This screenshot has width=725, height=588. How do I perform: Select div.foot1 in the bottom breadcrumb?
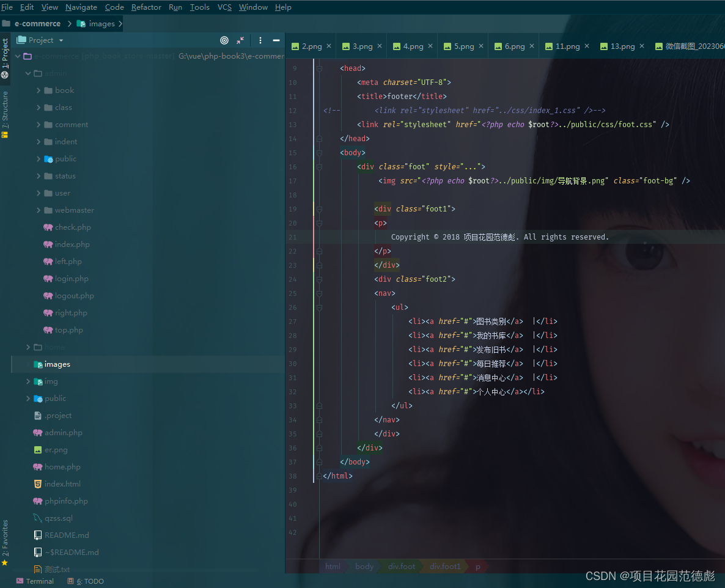[445, 566]
